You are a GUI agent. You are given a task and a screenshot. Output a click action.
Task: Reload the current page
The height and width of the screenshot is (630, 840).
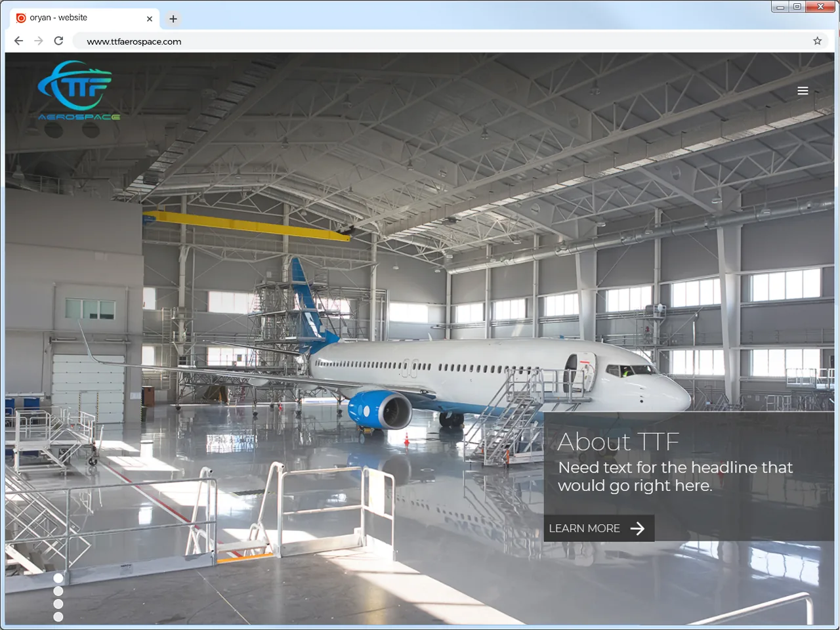[x=58, y=41]
